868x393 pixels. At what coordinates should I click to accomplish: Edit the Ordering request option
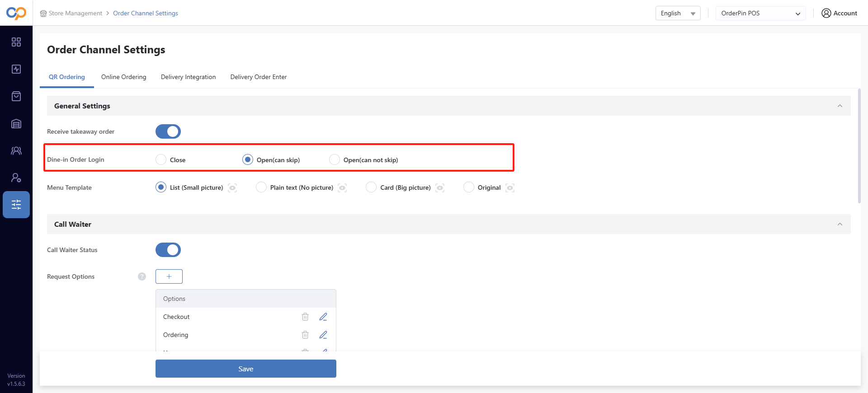coord(323,335)
